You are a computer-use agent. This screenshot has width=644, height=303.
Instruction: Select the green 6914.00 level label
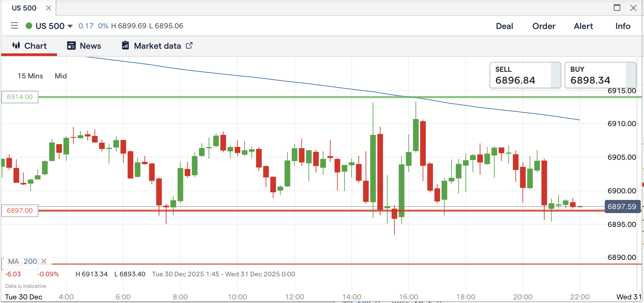[x=20, y=97]
